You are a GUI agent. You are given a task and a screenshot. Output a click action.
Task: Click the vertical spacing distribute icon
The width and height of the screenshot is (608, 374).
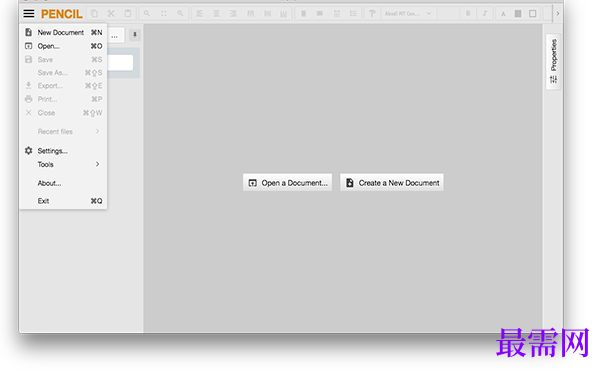pyautogui.click(x=353, y=14)
